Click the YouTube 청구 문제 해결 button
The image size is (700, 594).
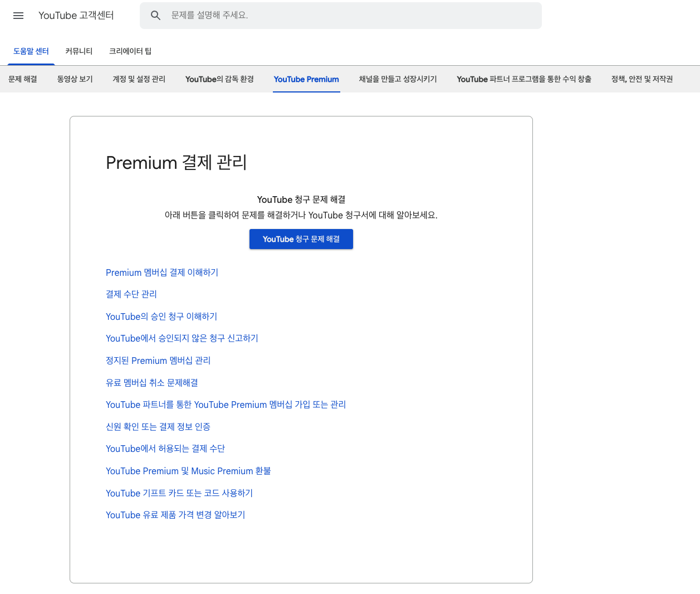point(301,239)
